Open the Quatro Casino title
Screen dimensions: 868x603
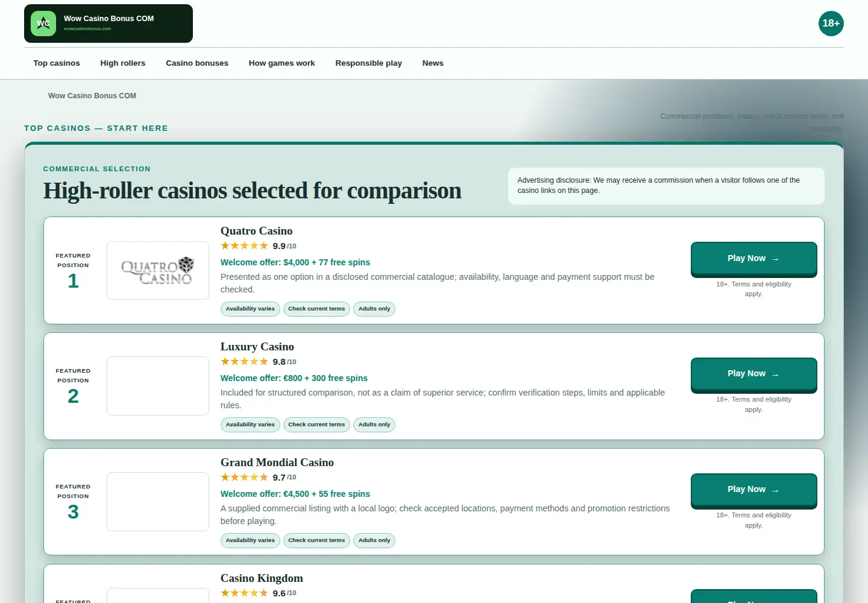(x=257, y=231)
